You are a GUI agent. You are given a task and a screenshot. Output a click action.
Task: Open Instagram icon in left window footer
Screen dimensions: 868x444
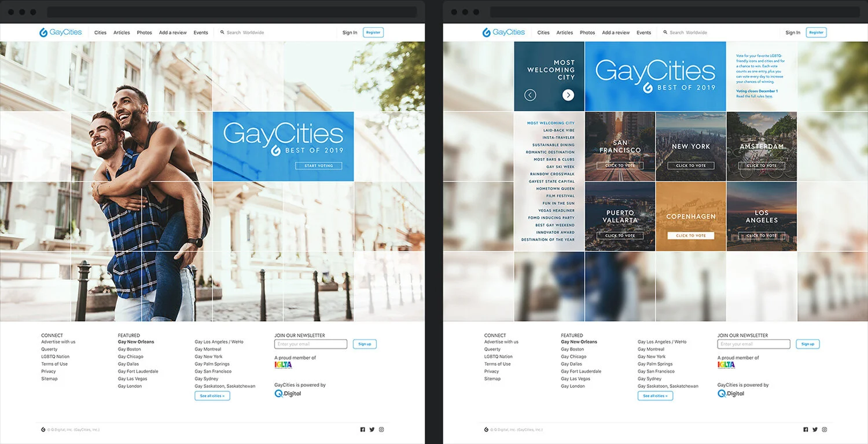[x=381, y=430]
